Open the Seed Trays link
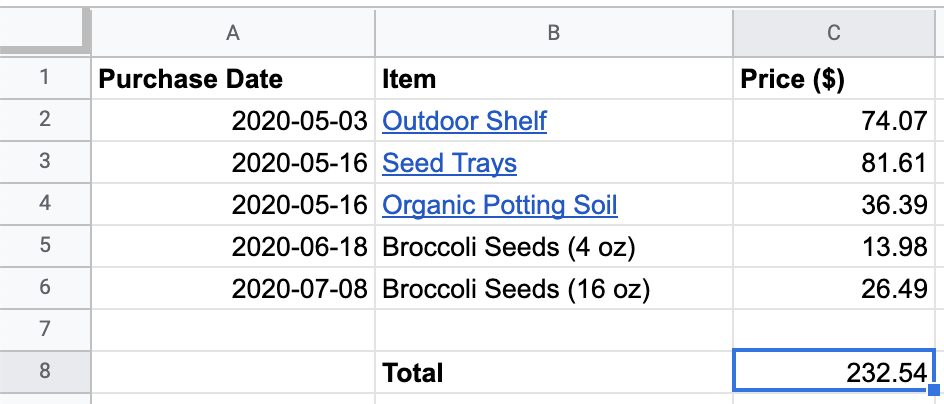This screenshot has height=404, width=944. coord(449,164)
